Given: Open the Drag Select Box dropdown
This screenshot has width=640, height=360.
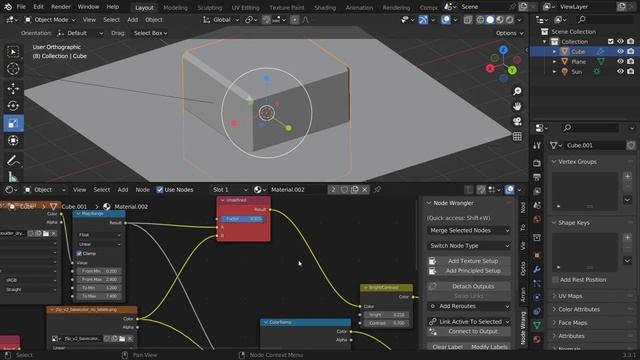Looking at the screenshot, I should pyautogui.click(x=150, y=33).
